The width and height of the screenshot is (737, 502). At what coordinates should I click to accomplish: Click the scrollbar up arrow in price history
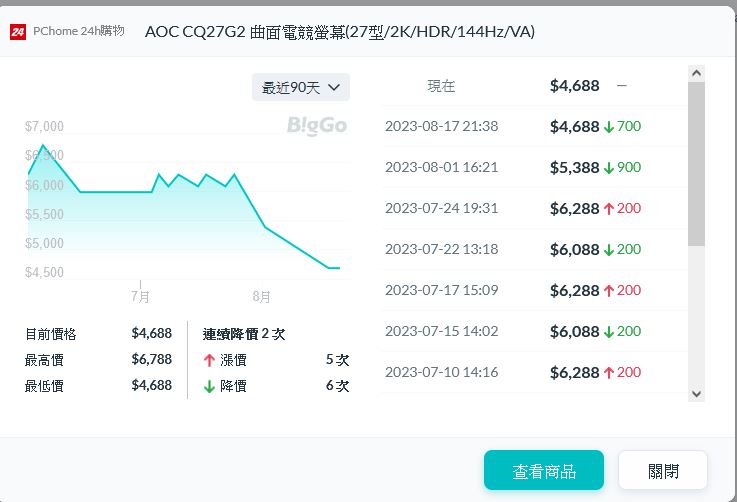pyautogui.click(x=697, y=73)
